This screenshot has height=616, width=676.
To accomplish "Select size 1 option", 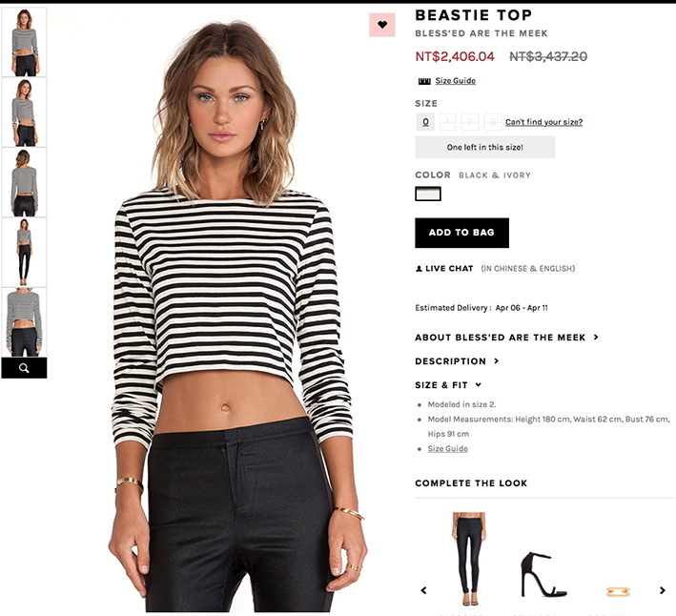I will tap(447, 122).
